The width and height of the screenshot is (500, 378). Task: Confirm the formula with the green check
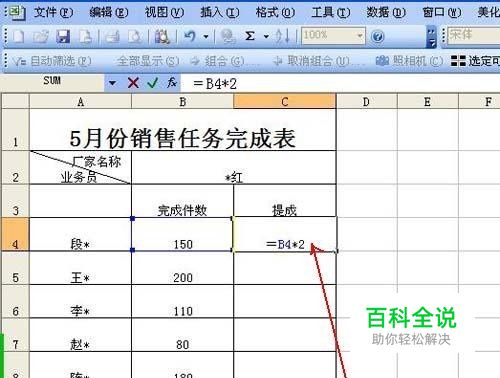(x=152, y=83)
